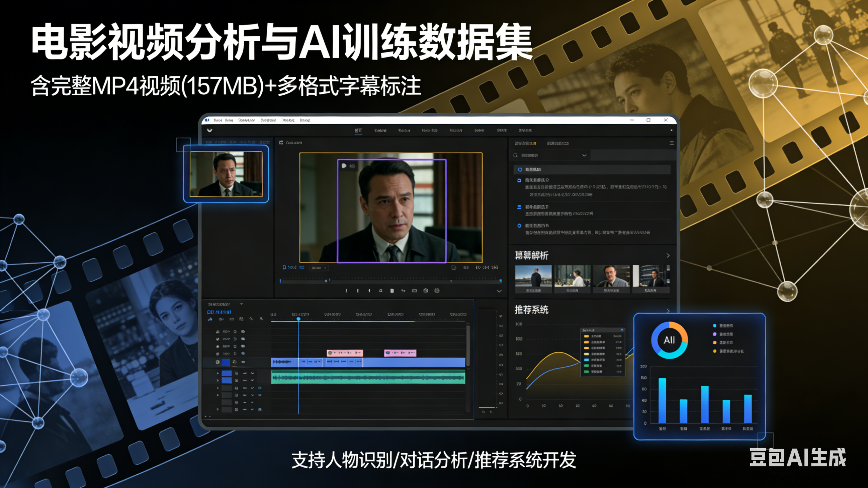Open the hamburger menu of the analysis panel

coord(672,143)
